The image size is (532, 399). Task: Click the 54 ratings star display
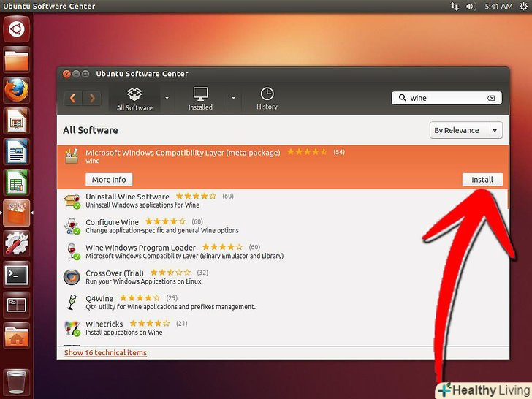tap(308, 152)
